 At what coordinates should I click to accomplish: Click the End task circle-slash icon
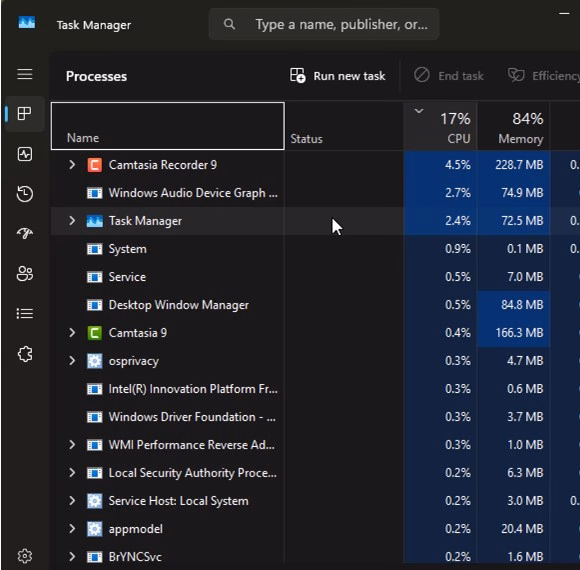422,75
